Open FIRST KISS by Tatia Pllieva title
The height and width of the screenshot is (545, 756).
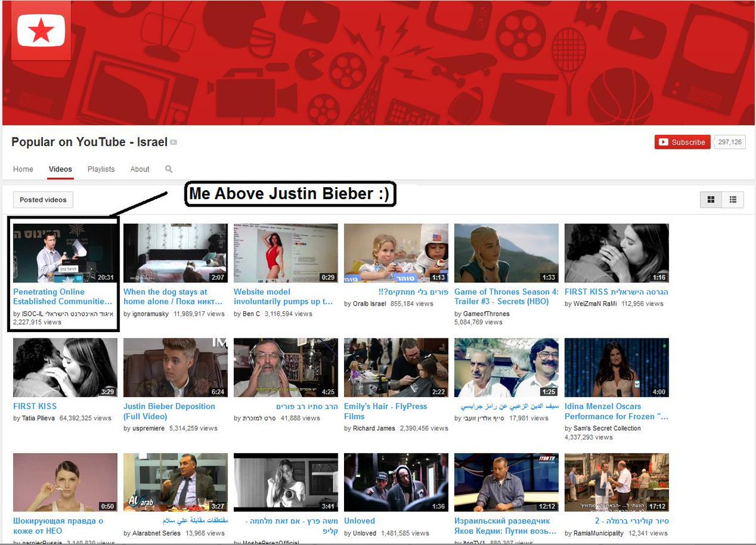click(x=35, y=406)
